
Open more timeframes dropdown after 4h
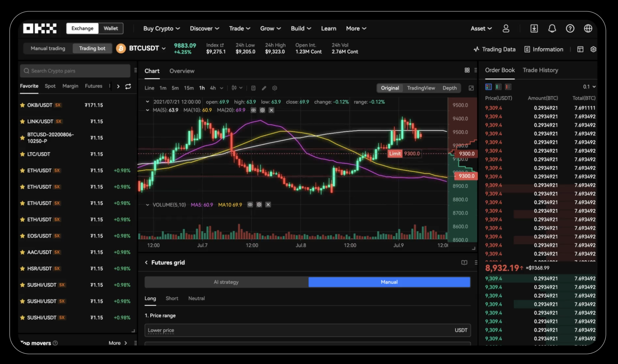[221, 88]
